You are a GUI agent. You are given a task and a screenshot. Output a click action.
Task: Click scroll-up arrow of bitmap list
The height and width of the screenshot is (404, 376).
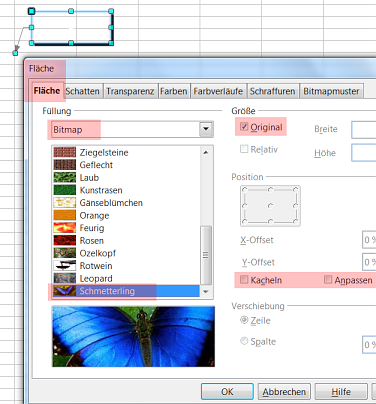(x=206, y=152)
